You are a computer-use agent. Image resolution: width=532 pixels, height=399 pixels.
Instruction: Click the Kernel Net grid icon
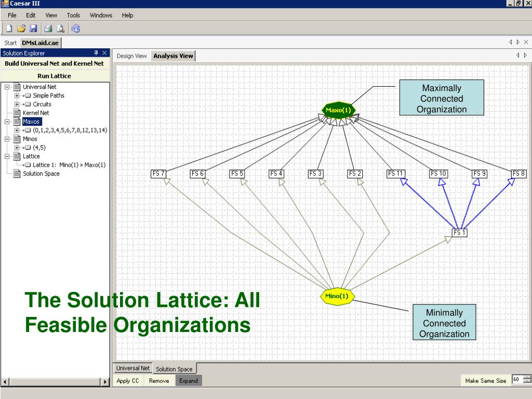17,113
